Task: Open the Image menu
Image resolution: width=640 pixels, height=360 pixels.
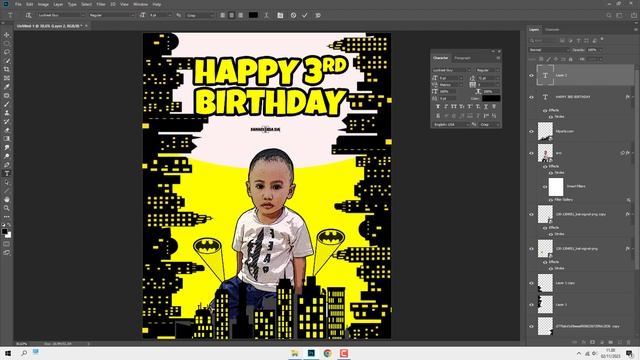Action: (x=43, y=4)
